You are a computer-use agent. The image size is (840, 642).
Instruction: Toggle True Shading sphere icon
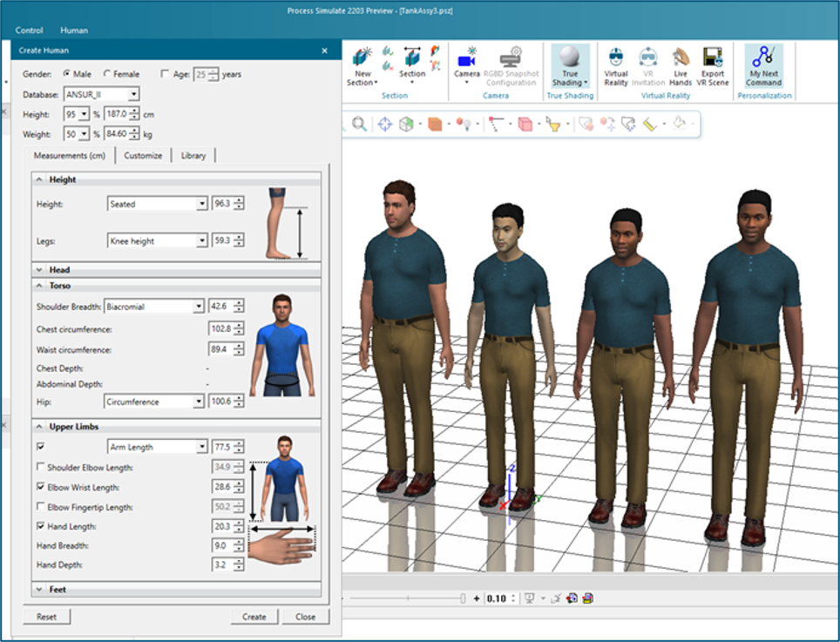(x=569, y=57)
